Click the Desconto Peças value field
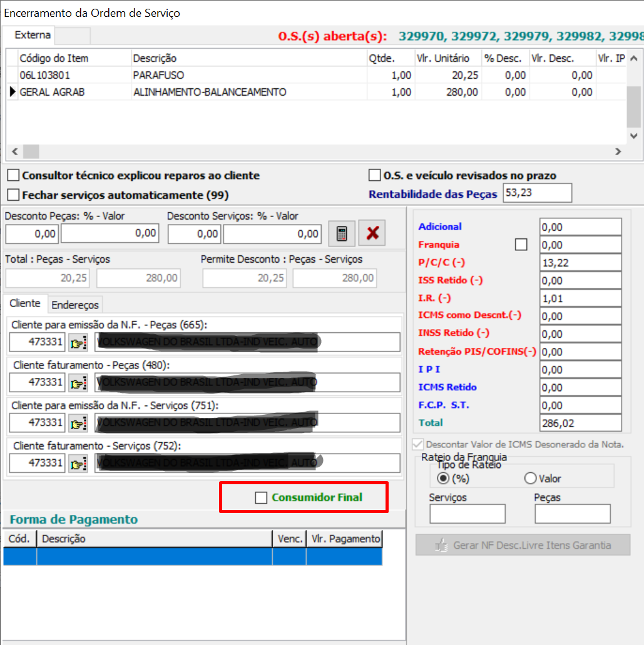The width and height of the screenshot is (644, 645). (110, 233)
